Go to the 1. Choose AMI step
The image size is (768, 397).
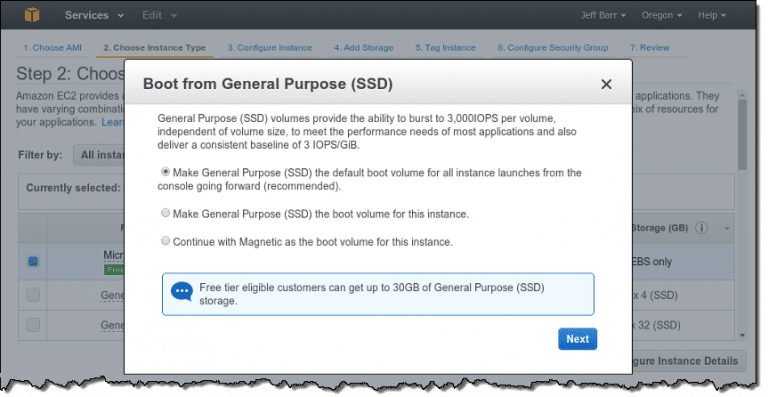[x=52, y=48]
